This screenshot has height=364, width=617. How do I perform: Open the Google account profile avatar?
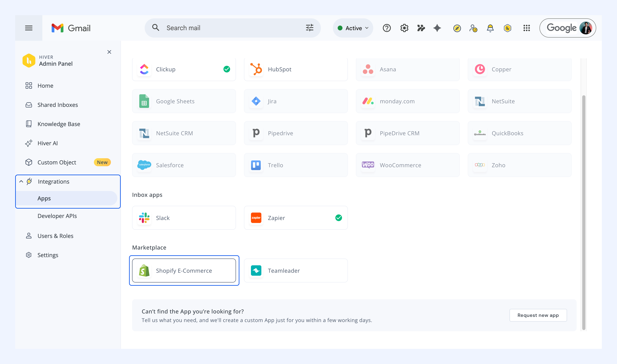pyautogui.click(x=586, y=28)
